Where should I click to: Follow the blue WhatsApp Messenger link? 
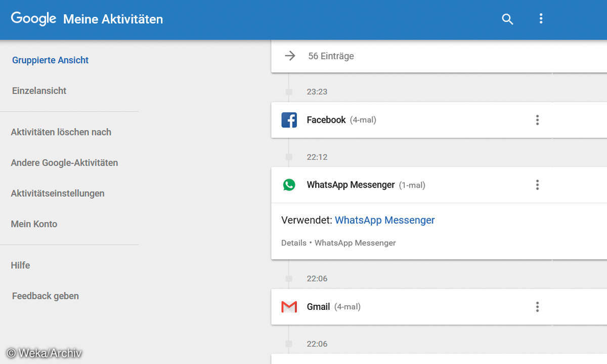point(385,220)
